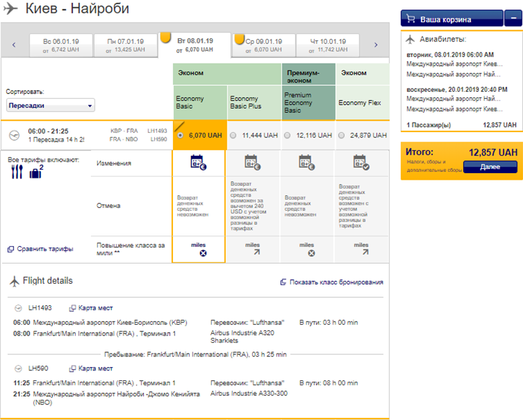
Task: Switch to the Вс 06.01.19 date tab
Action: tap(61, 44)
